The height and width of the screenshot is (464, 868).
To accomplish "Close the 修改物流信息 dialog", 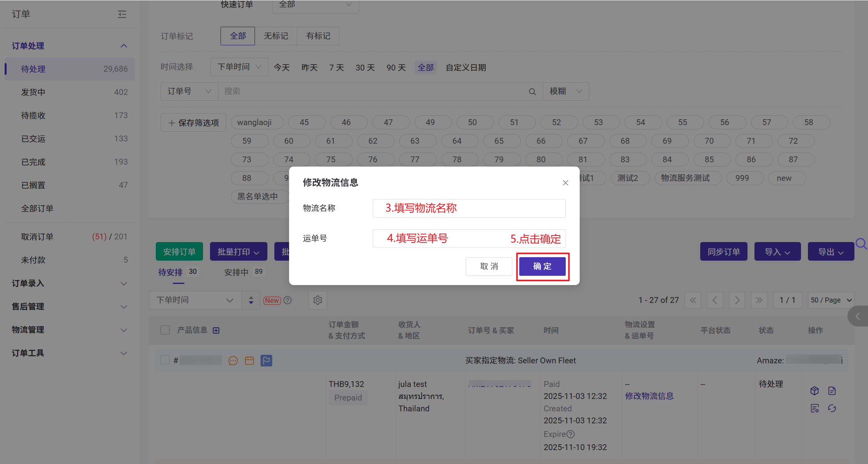I will click(565, 183).
